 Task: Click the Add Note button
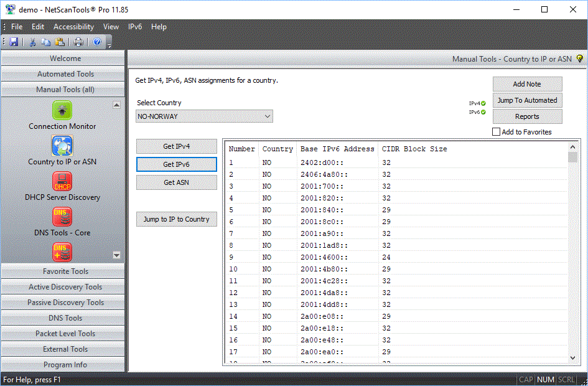click(x=527, y=84)
